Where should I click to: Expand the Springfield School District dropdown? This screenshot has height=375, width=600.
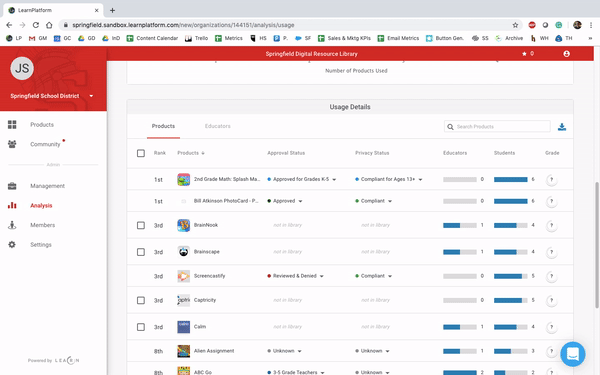[x=91, y=96]
